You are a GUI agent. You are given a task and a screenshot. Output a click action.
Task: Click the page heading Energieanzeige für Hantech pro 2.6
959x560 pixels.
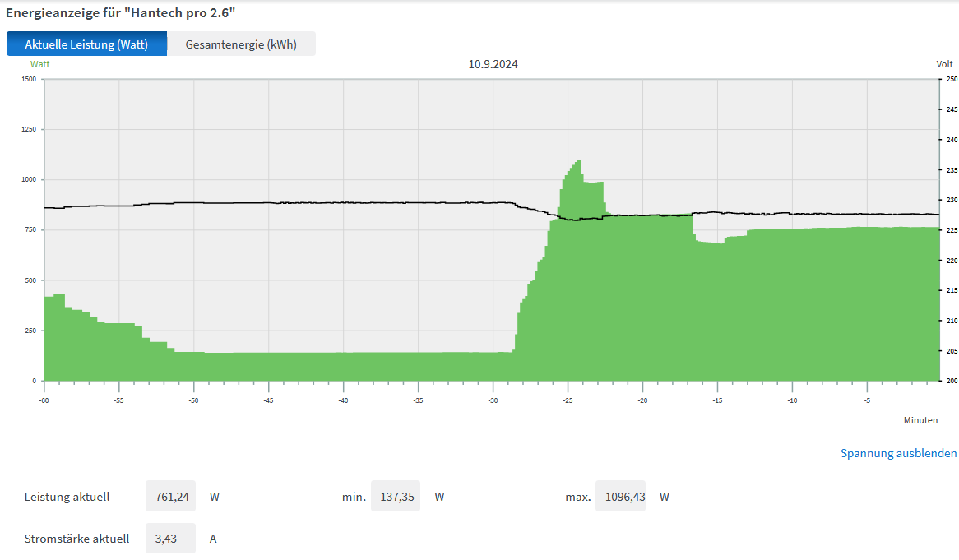click(x=120, y=13)
